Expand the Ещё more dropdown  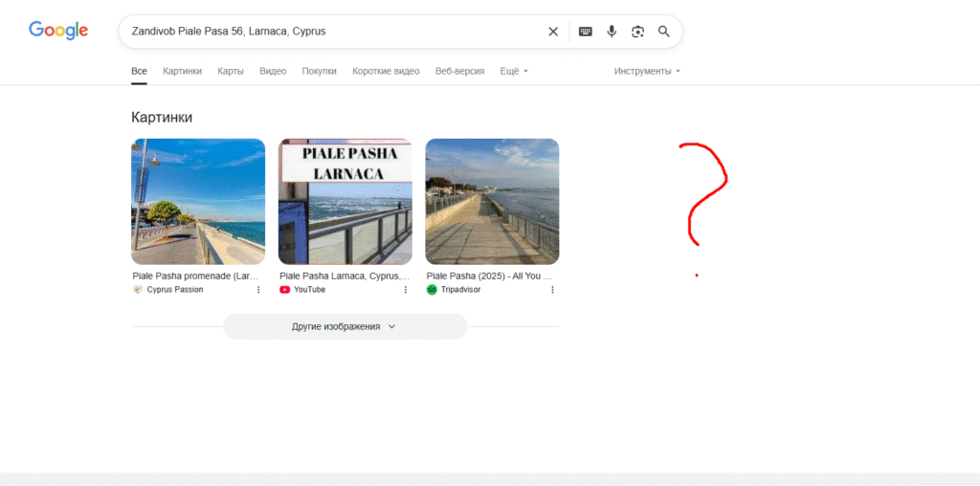(514, 71)
